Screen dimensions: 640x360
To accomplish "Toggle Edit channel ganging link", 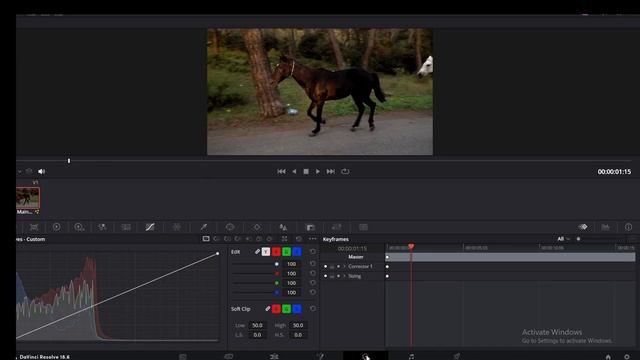I will click(x=257, y=252).
